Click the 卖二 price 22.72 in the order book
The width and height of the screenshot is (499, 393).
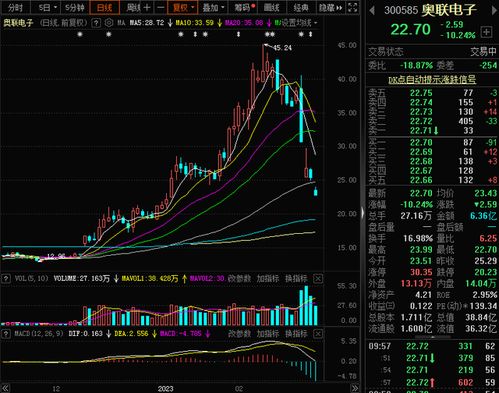pyautogui.click(x=421, y=121)
